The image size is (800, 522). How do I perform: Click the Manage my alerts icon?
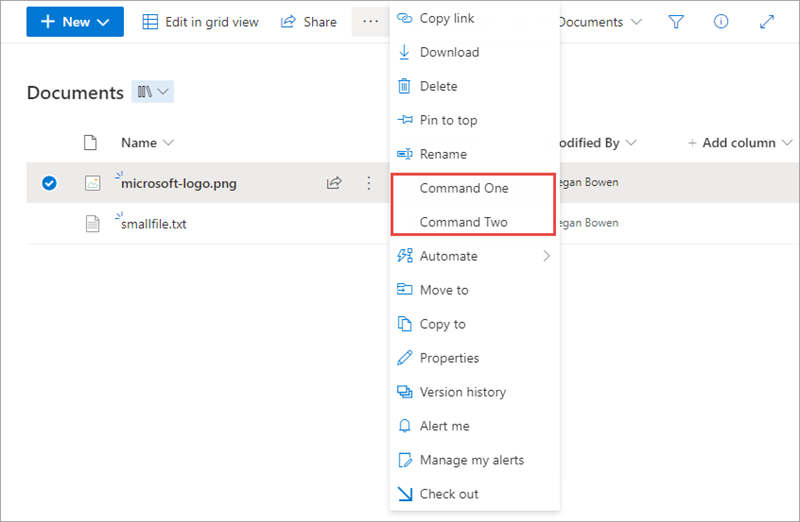405,460
